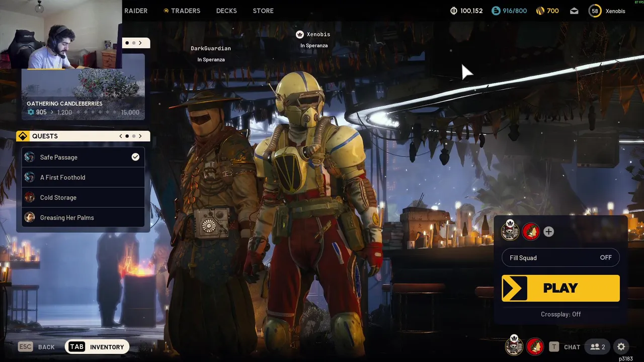Screen dimensions: 644x362
Task: Click the Cold Storage trader portrait
Action: [30, 198]
